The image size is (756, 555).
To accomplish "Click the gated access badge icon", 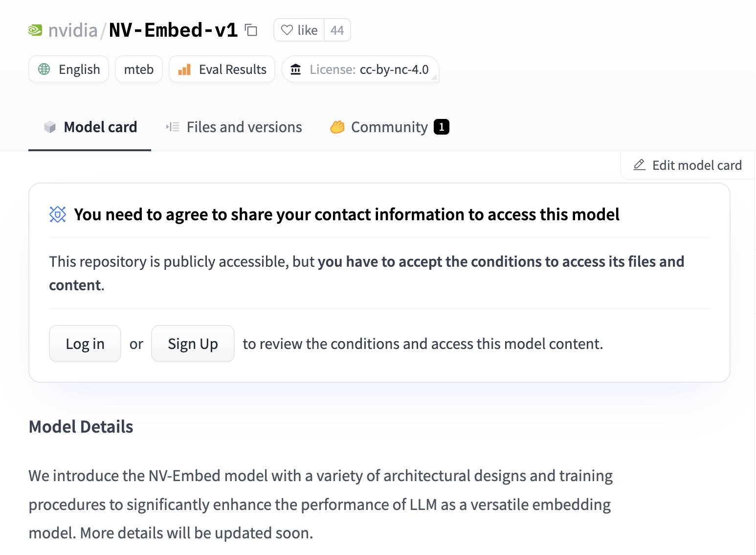I will (58, 214).
